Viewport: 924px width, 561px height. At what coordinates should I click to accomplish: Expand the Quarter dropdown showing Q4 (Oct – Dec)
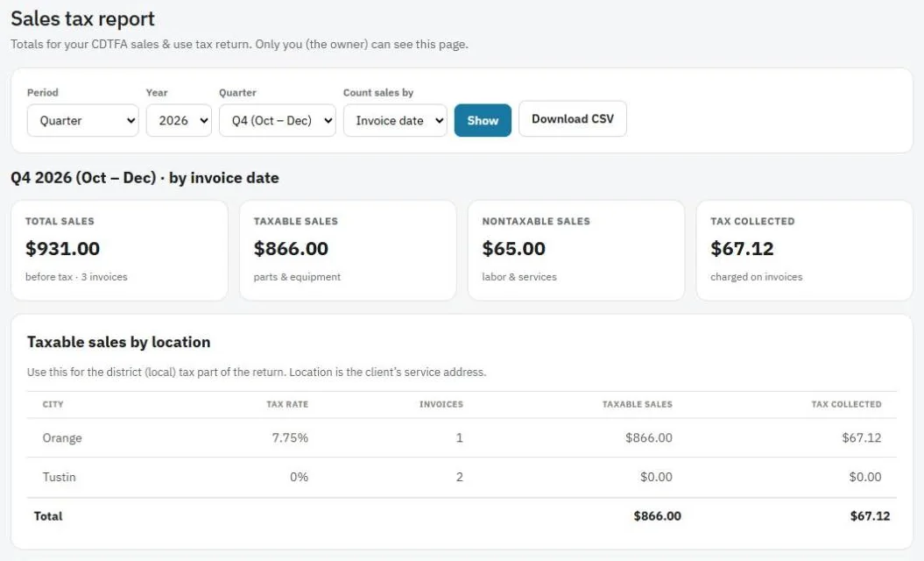pos(278,120)
